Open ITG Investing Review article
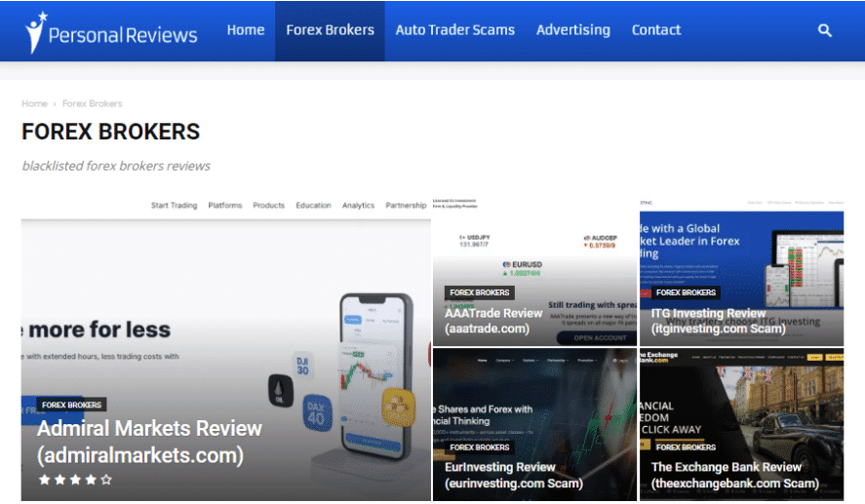The image size is (865, 504). click(719, 321)
